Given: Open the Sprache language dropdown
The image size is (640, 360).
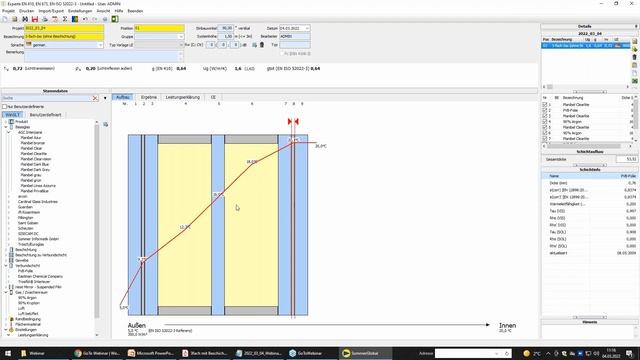Looking at the screenshot, I should click(x=100, y=45).
